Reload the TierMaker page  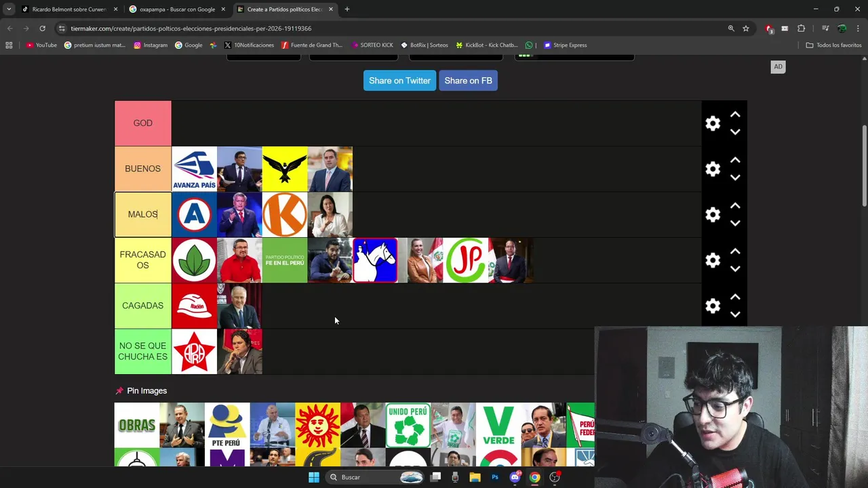click(x=42, y=28)
